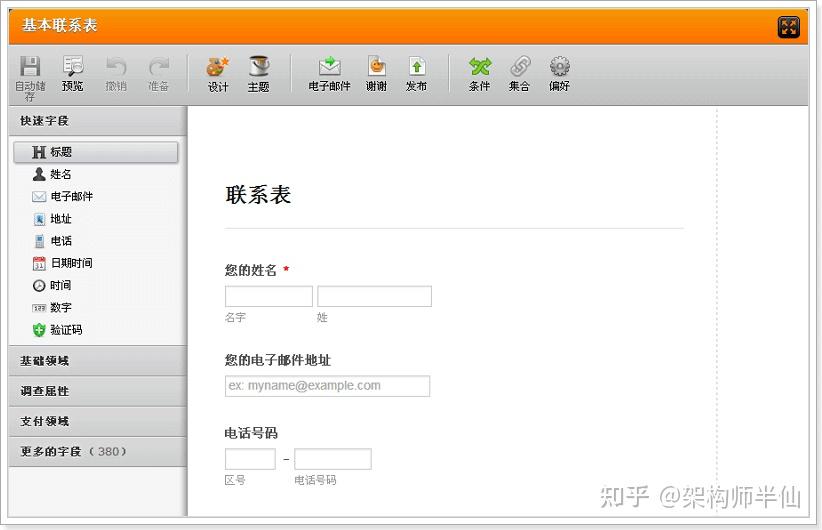Add the 验证码 captcha field
The height and width of the screenshot is (530, 822).
click(x=58, y=330)
